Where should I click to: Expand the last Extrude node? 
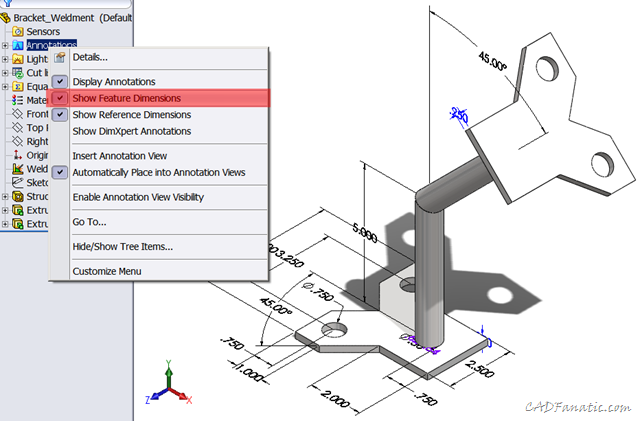pos(5,224)
